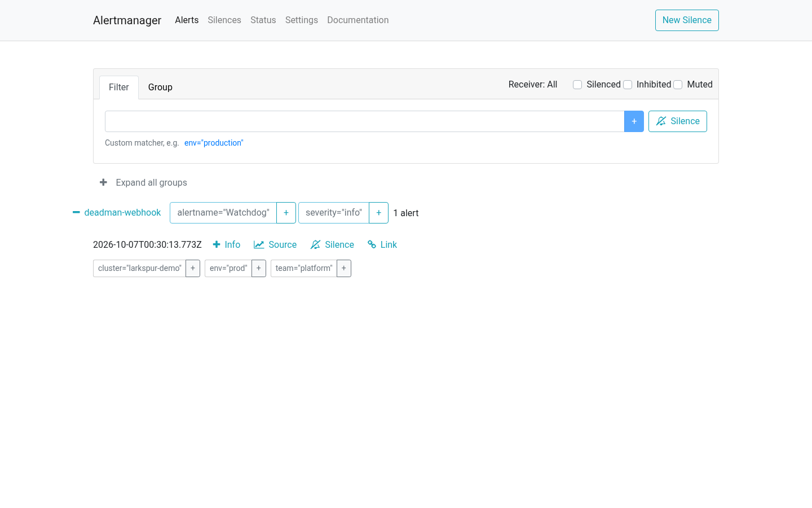
Task: Click the env="prod" label text
Action: 228,268
